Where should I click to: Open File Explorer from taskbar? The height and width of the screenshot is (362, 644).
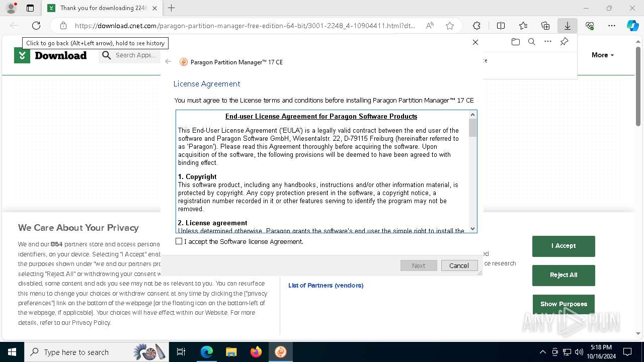231,352
